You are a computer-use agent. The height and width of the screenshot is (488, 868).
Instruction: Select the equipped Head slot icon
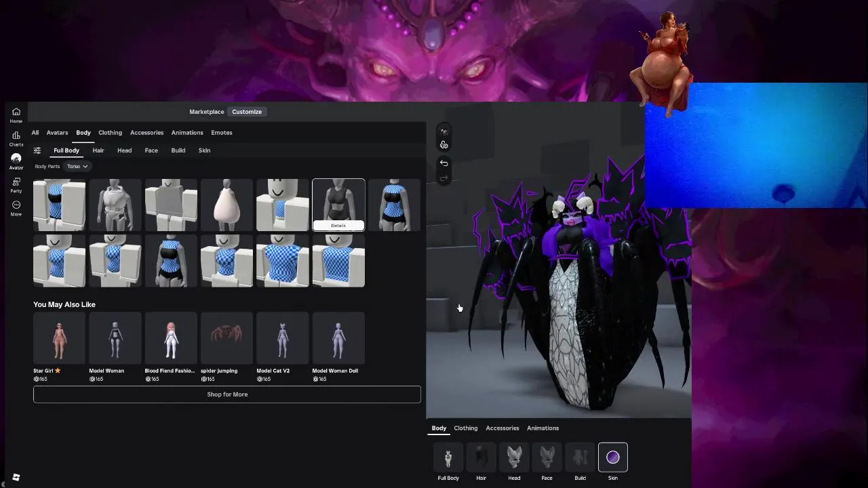pyautogui.click(x=514, y=457)
